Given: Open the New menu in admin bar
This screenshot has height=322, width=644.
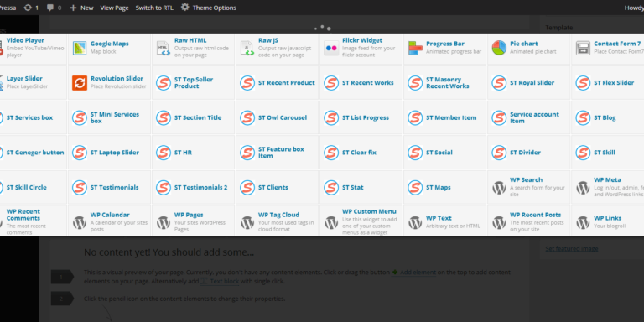Looking at the screenshot, I should coord(81,8).
